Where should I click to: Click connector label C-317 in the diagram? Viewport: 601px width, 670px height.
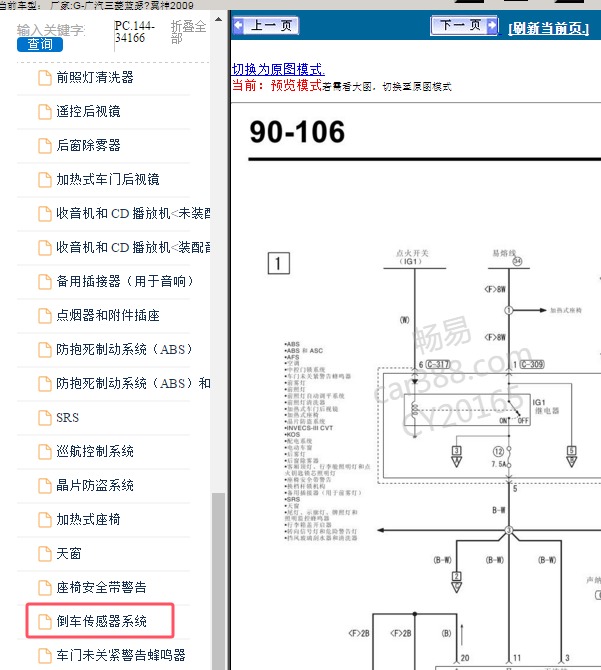pyautogui.click(x=438, y=364)
